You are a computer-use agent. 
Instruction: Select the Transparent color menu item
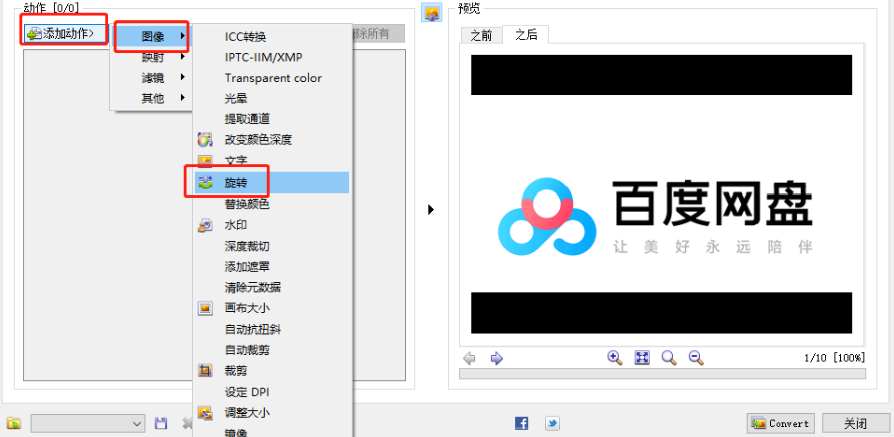(273, 78)
